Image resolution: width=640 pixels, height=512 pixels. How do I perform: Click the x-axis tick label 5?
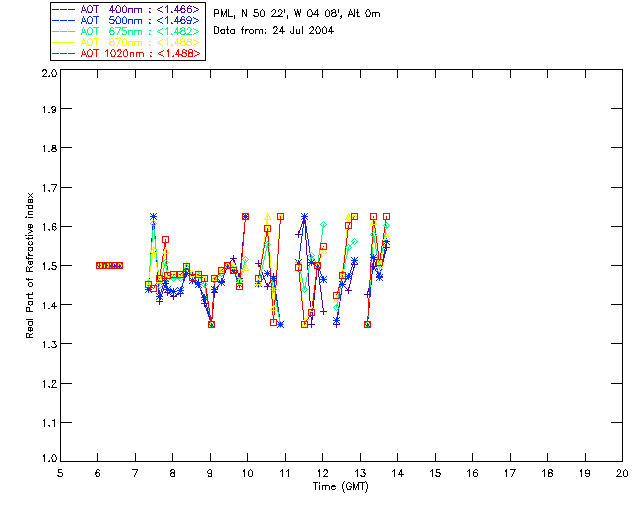tap(60, 473)
